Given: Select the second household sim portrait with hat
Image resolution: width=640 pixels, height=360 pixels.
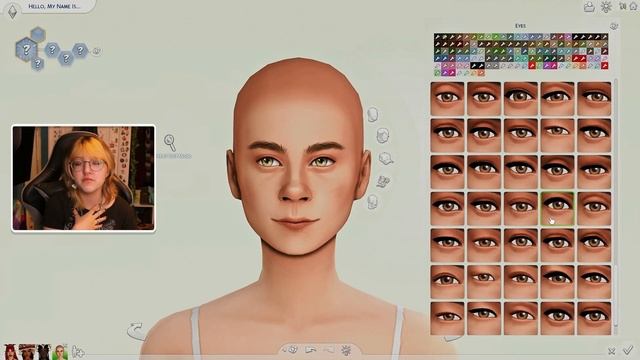Looking at the screenshot, I should 27,352.
